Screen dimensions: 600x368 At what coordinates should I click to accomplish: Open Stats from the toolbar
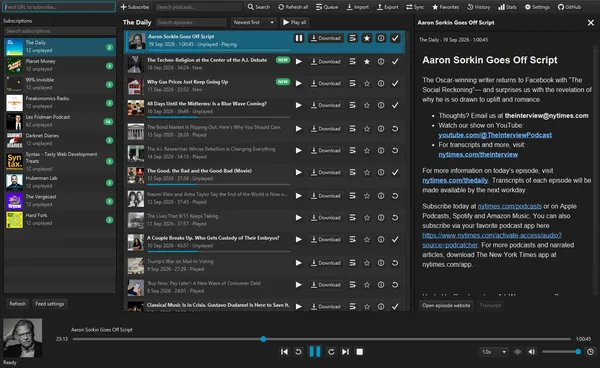point(507,7)
